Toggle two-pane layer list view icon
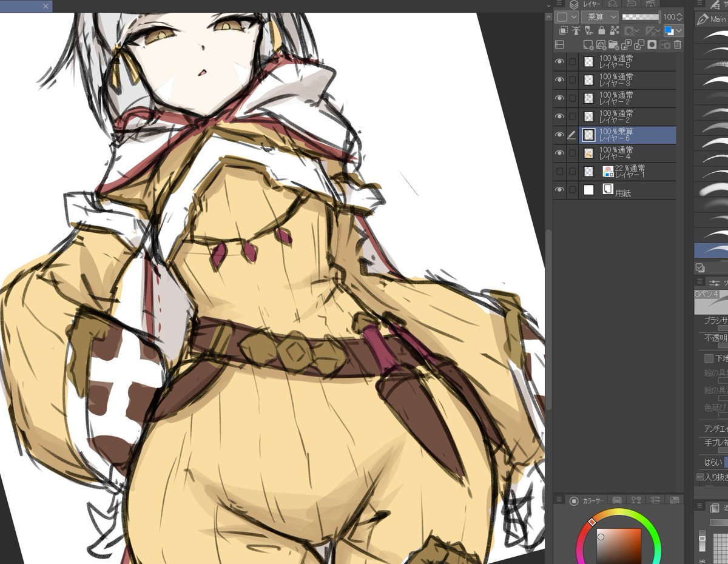This screenshot has height=564, width=728. pos(559,44)
